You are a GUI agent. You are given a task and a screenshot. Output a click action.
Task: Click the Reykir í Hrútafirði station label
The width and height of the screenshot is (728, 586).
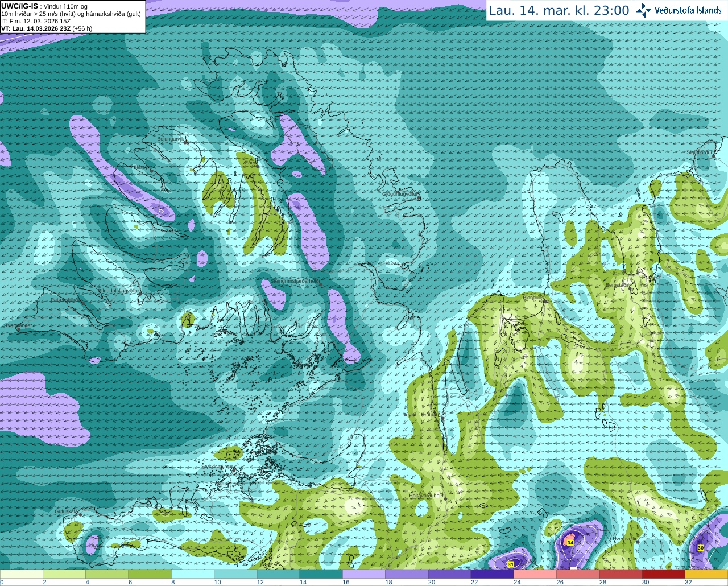pos(422,415)
